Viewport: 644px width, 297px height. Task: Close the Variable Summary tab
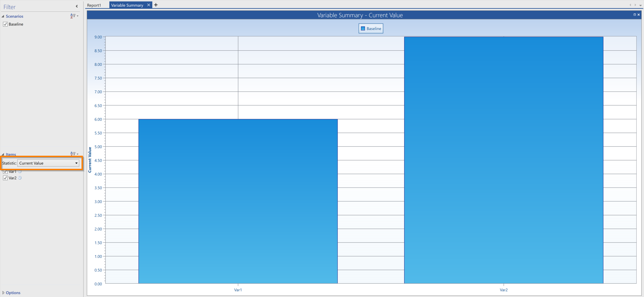(149, 5)
